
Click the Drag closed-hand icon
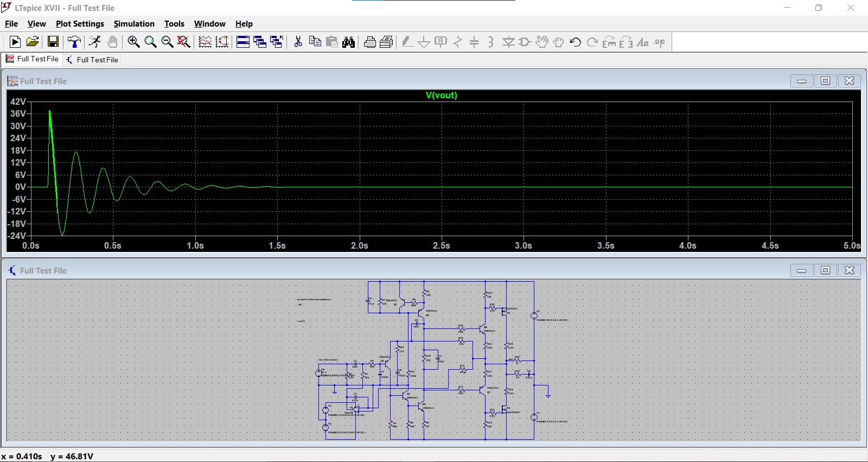[559, 42]
